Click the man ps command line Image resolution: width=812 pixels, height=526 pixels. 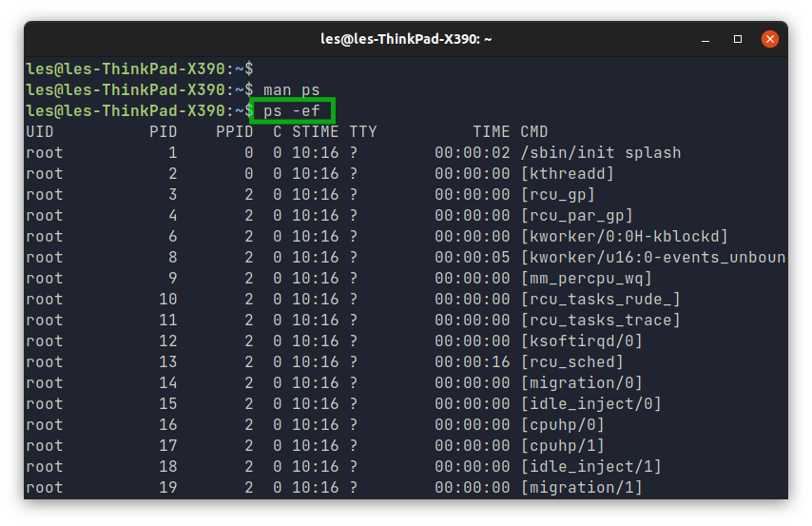(292, 90)
